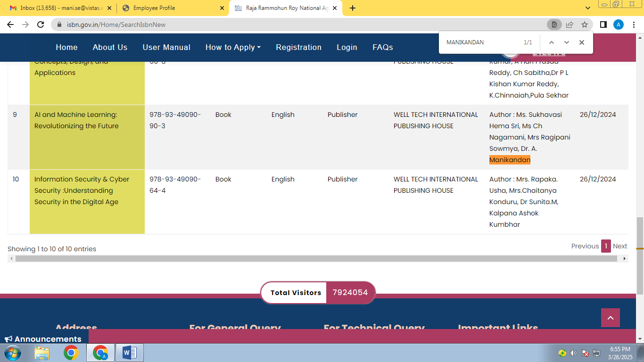Screen dimensions: 644x362
Task: Jump to next find result
Action: (567, 42)
